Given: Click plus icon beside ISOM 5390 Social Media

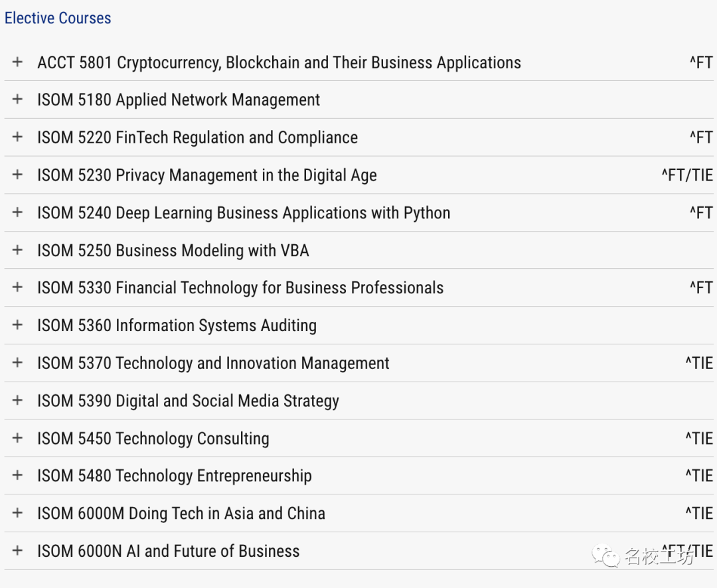Looking at the screenshot, I should [17, 400].
